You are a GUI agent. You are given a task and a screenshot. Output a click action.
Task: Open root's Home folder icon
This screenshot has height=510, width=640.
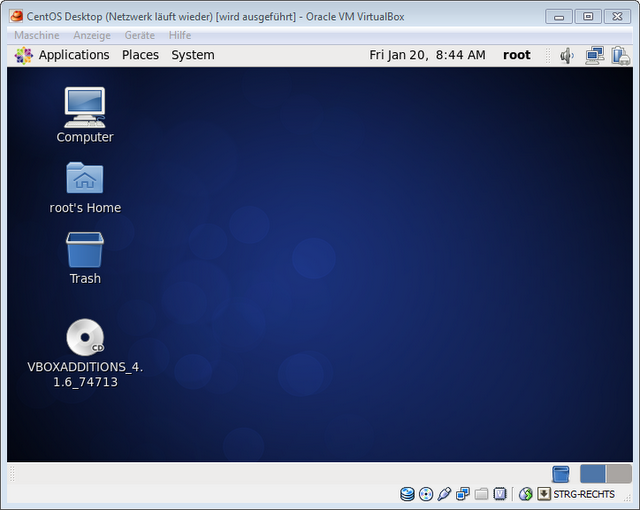(x=85, y=179)
